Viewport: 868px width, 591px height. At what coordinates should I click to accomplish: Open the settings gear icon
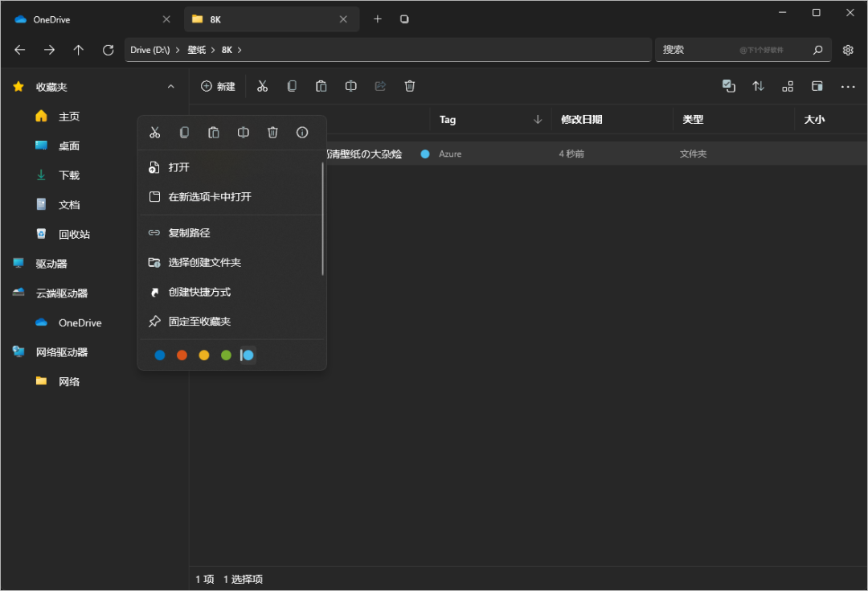coord(848,50)
